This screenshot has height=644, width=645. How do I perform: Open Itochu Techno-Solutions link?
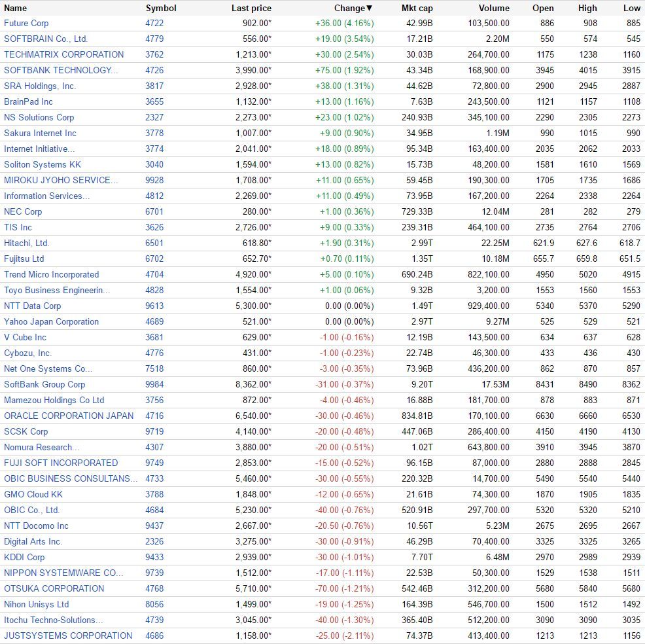[53, 620]
